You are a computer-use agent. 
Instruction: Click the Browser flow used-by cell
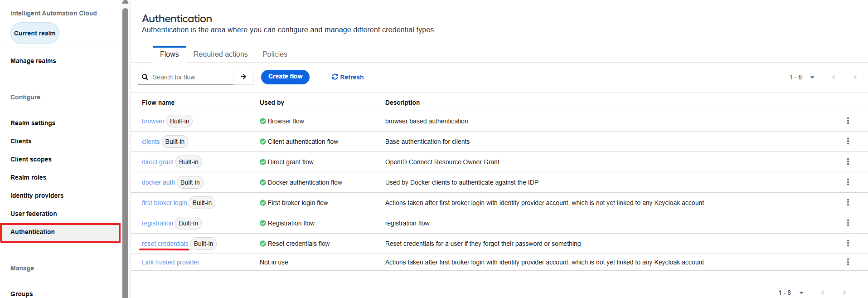pos(282,121)
